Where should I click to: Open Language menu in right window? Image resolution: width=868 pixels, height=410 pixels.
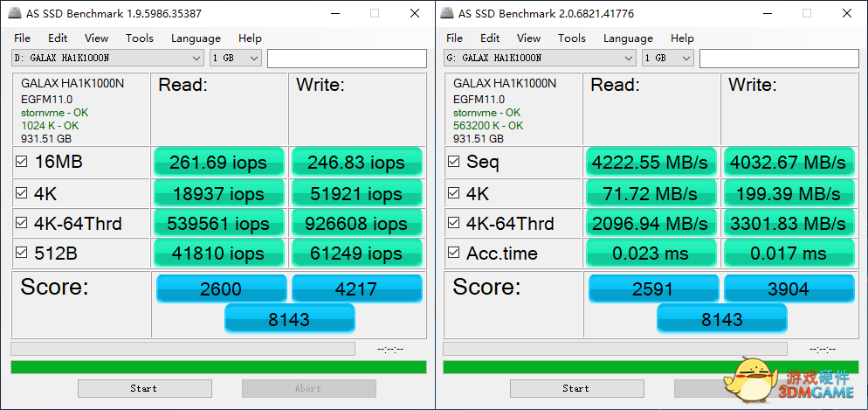(x=629, y=38)
